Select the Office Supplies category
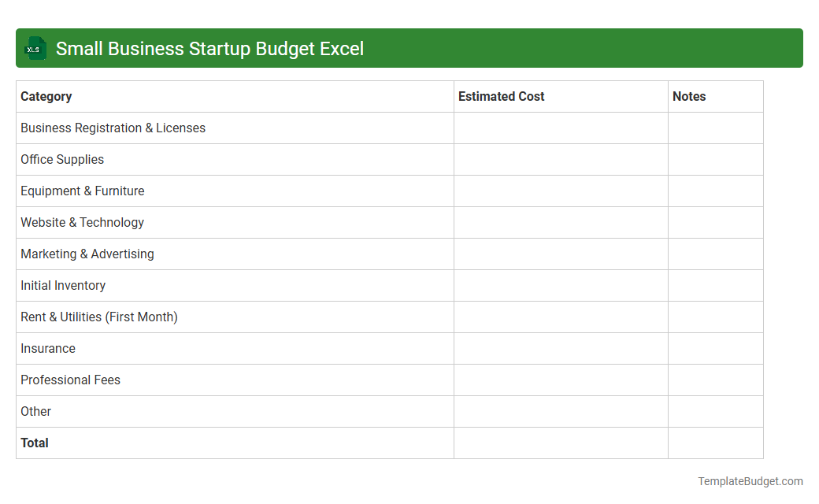This screenshot has height=504, width=819. point(62,159)
